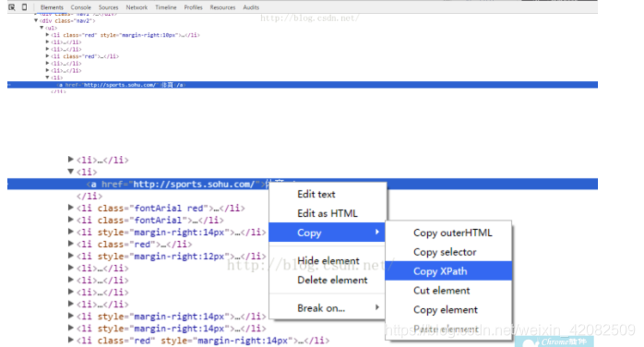Open the Sources tab

tap(108, 7)
